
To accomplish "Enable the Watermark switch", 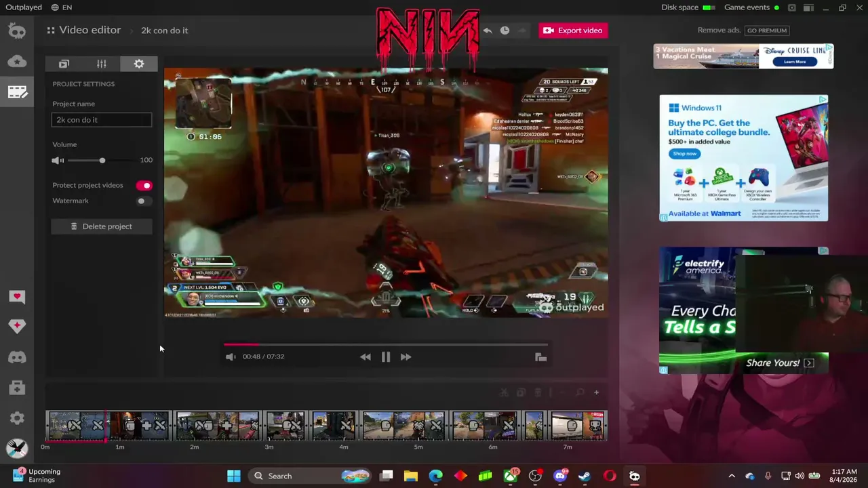I will point(143,201).
